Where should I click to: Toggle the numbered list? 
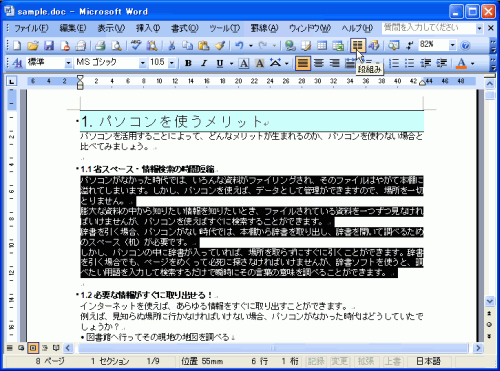coord(394,63)
